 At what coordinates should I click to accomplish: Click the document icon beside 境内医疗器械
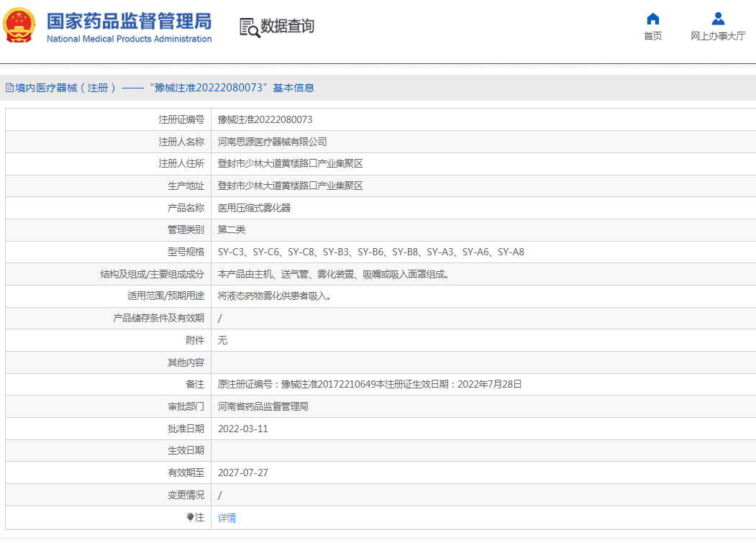tap(9, 88)
